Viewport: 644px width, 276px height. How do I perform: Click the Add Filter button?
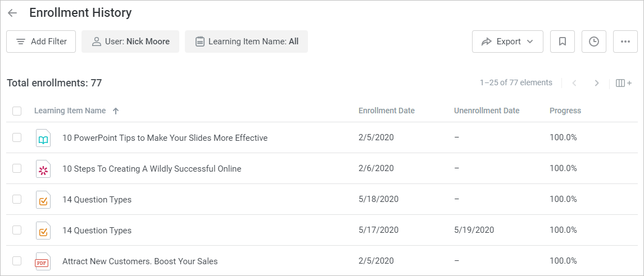(x=41, y=42)
